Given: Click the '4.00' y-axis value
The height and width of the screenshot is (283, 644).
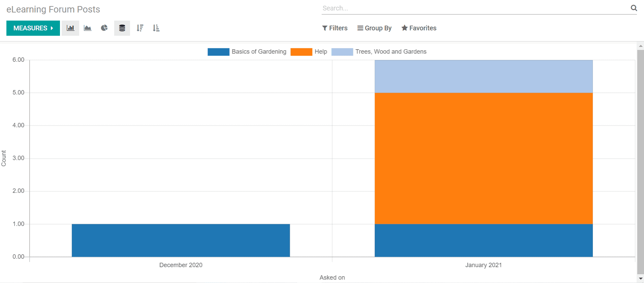Looking at the screenshot, I should tap(19, 125).
